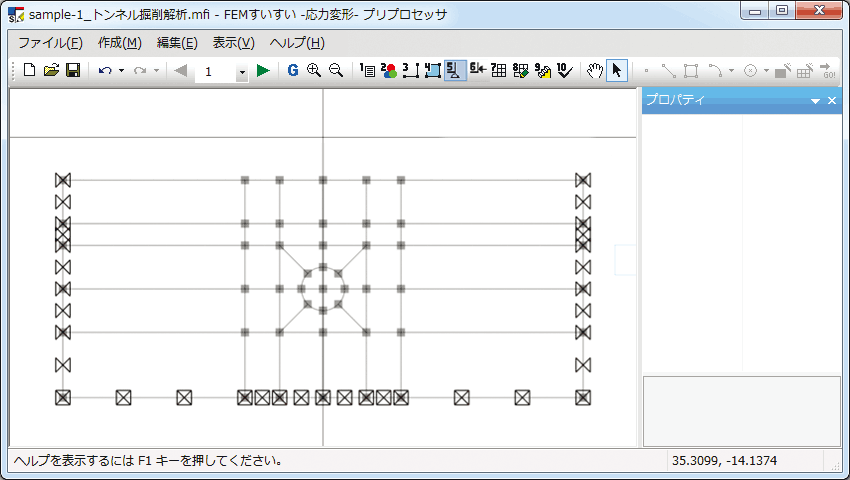Zoom out with the magnifier minus icon
This screenshot has width=850, height=480.
point(336,71)
